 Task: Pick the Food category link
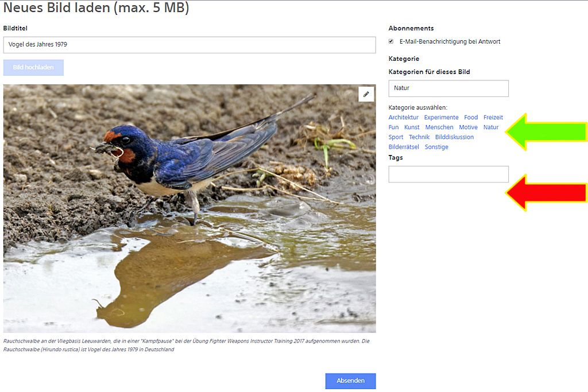point(471,118)
